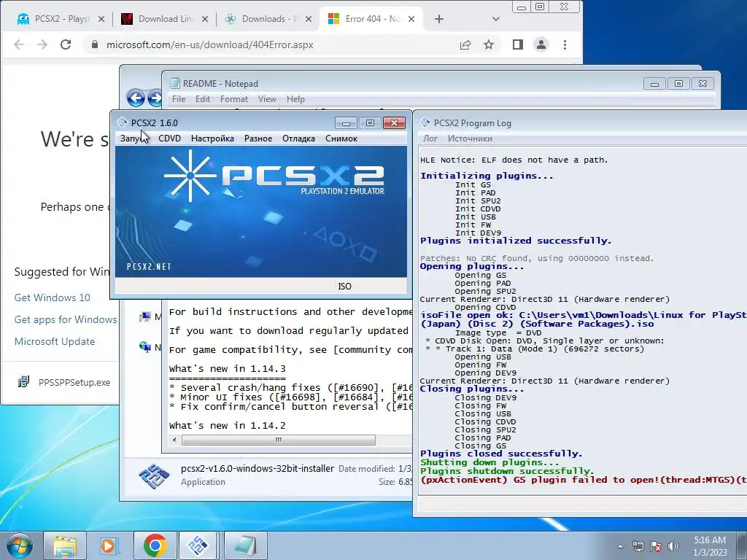Switch to Notepad on the taskbar

coord(245,545)
